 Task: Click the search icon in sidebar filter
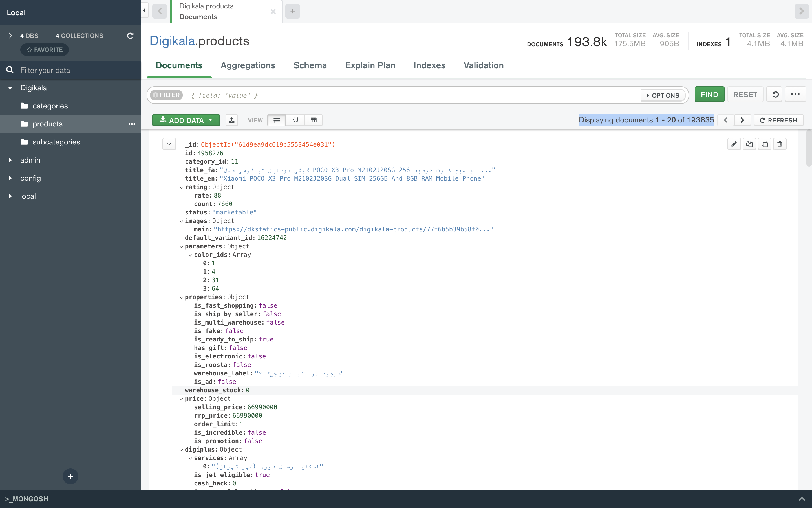point(10,70)
